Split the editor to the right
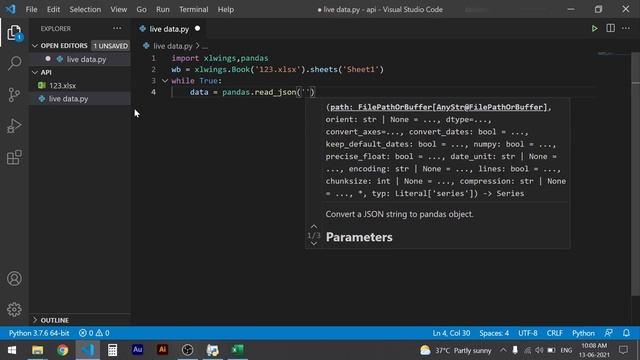Viewport: 640px width, 360px height. tap(610, 28)
